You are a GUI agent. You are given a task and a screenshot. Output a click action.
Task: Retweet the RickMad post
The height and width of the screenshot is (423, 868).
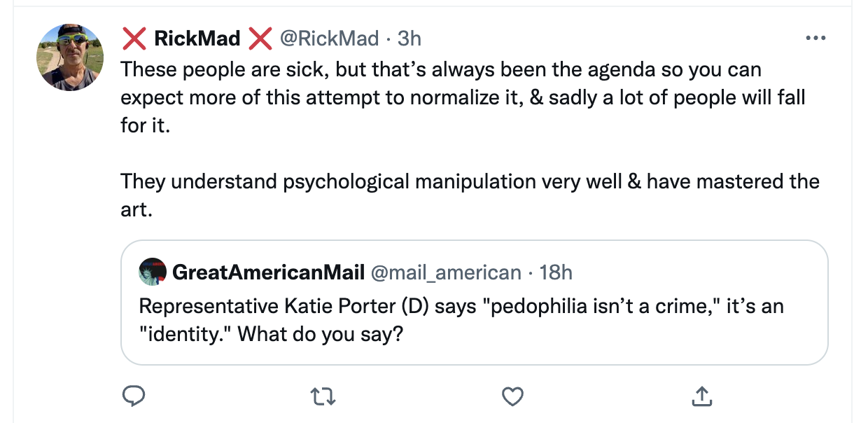pos(323,396)
